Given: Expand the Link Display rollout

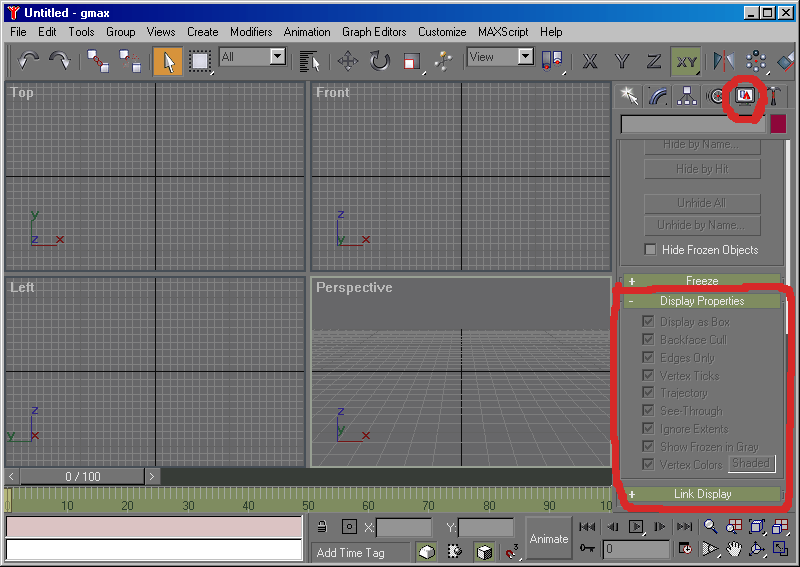Looking at the screenshot, I should click(701, 494).
